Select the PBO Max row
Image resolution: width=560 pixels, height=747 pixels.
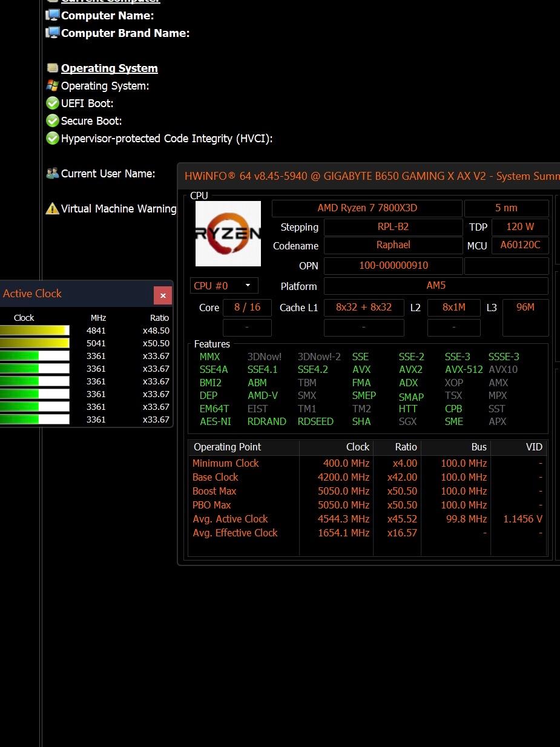367,505
